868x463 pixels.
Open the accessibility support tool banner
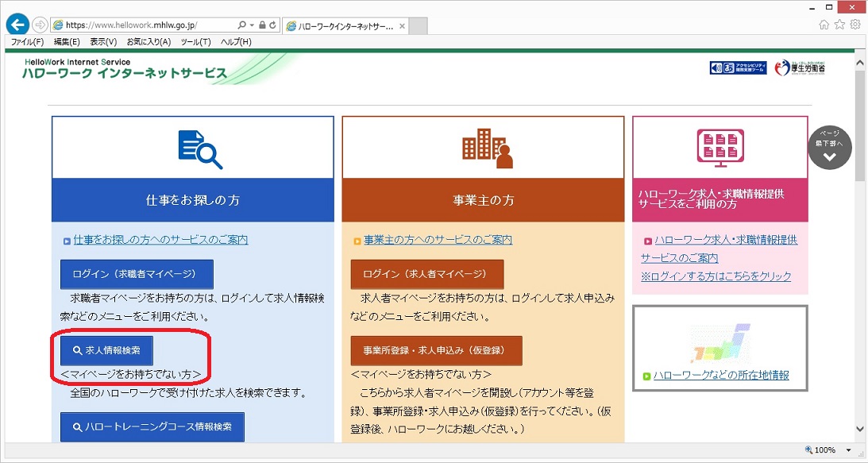[x=738, y=68]
